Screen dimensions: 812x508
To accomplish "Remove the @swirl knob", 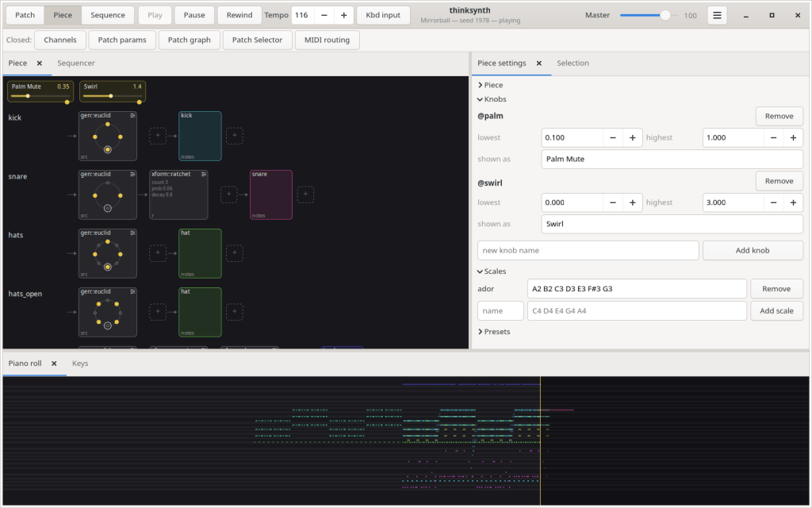I will point(779,181).
